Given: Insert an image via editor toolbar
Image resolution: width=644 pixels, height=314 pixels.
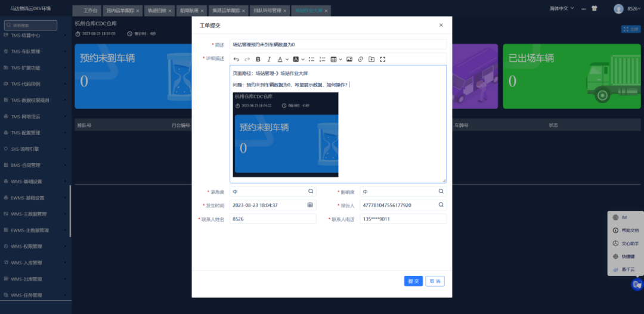Looking at the screenshot, I should [x=349, y=59].
